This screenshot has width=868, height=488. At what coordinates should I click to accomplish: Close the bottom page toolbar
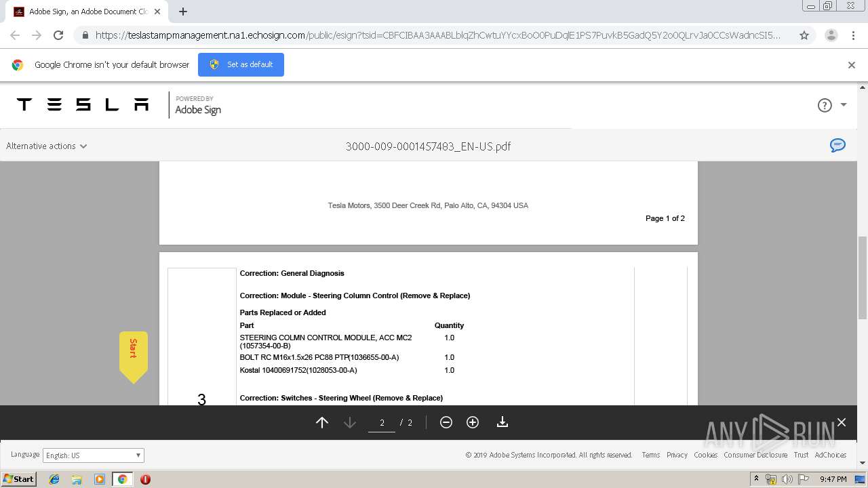pyautogui.click(x=842, y=422)
